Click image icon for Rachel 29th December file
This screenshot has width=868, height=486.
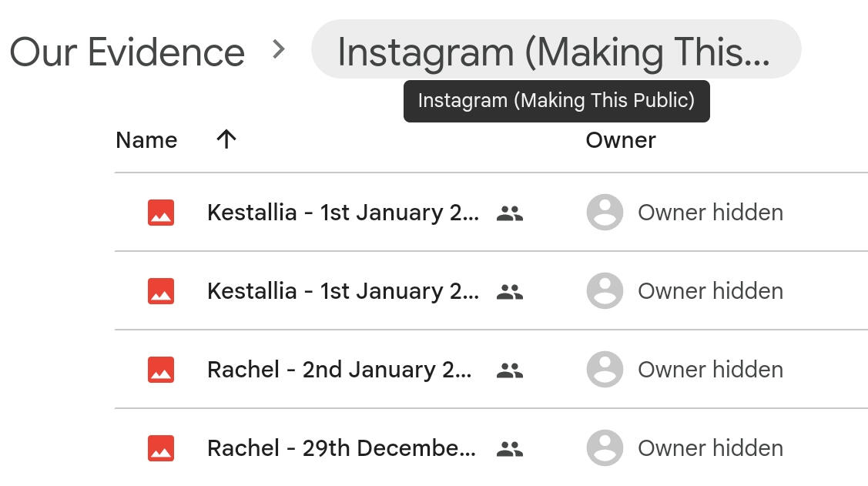(x=161, y=448)
